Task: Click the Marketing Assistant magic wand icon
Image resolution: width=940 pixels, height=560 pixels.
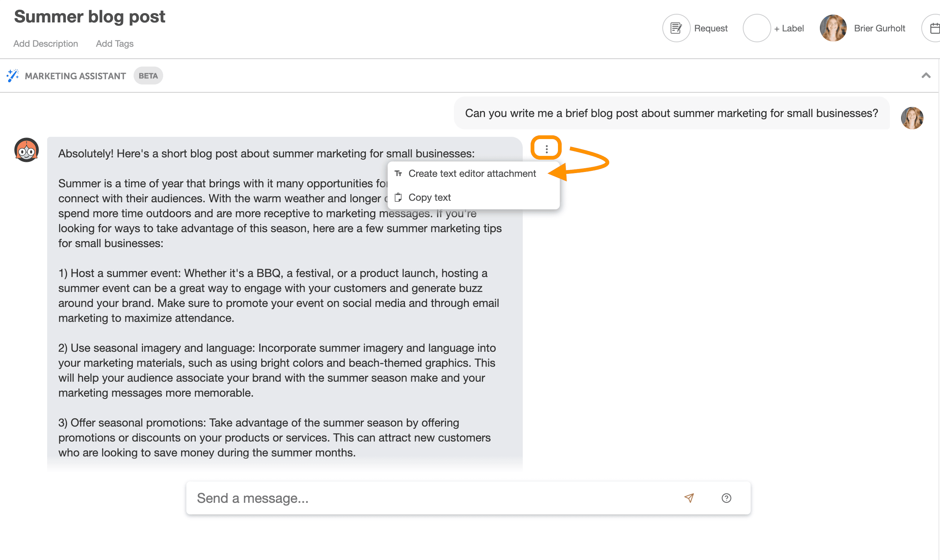Action: pyautogui.click(x=12, y=76)
